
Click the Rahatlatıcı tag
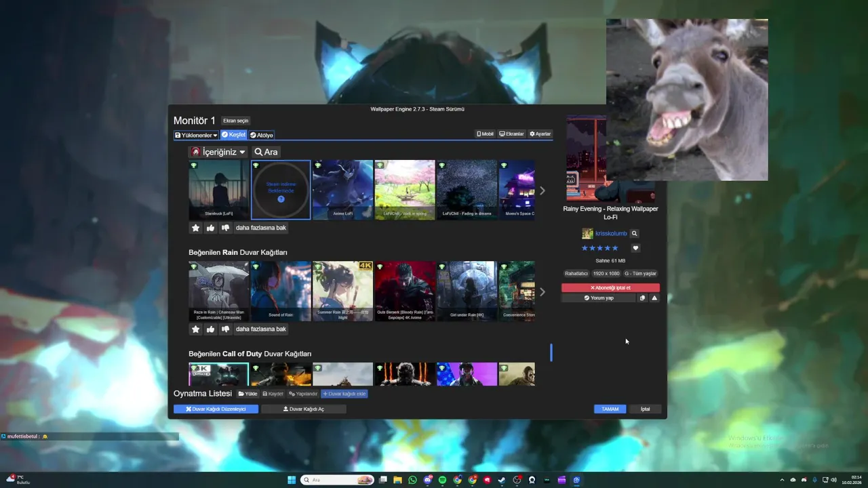point(576,273)
